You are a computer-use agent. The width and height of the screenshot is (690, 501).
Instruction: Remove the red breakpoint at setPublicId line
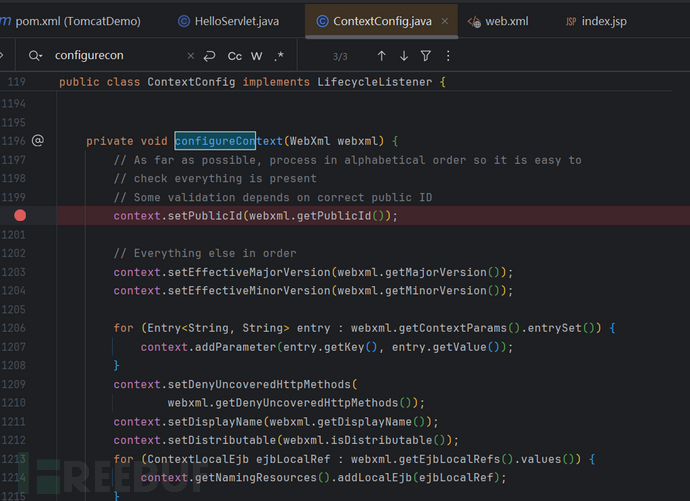tap(20, 216)
